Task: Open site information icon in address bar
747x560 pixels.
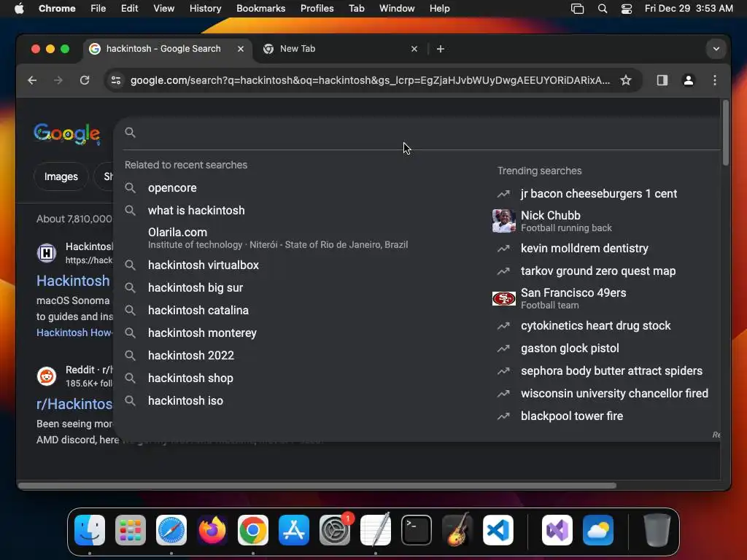Action: [x=116, y=80]
